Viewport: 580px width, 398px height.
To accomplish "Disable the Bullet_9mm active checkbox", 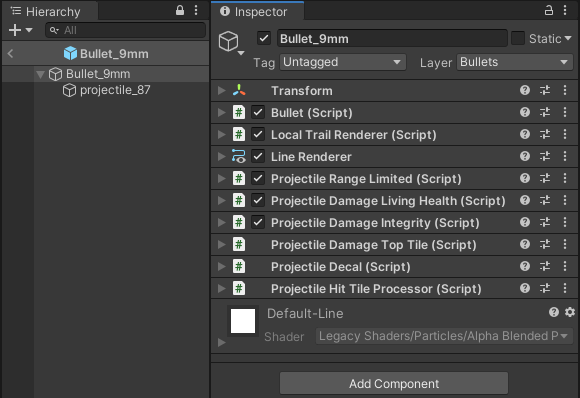I will point(264,38).
